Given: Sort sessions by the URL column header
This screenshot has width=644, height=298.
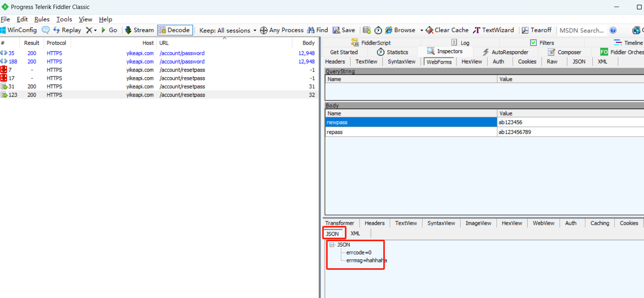Looking at the screenshot, I should (x=224, y=43).
